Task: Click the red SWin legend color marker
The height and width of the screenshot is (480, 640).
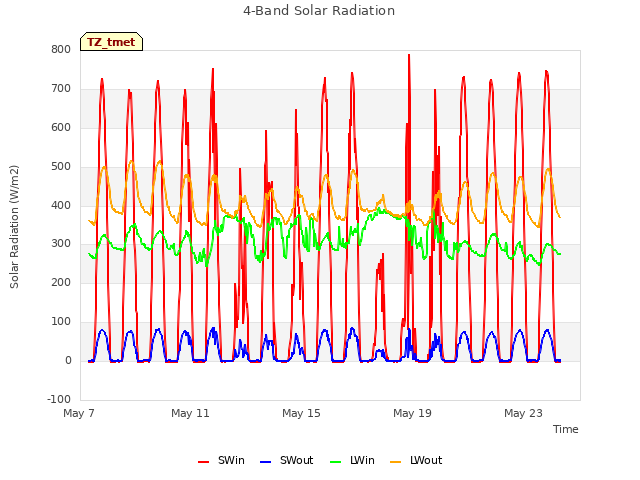Action: pos(203,462)
